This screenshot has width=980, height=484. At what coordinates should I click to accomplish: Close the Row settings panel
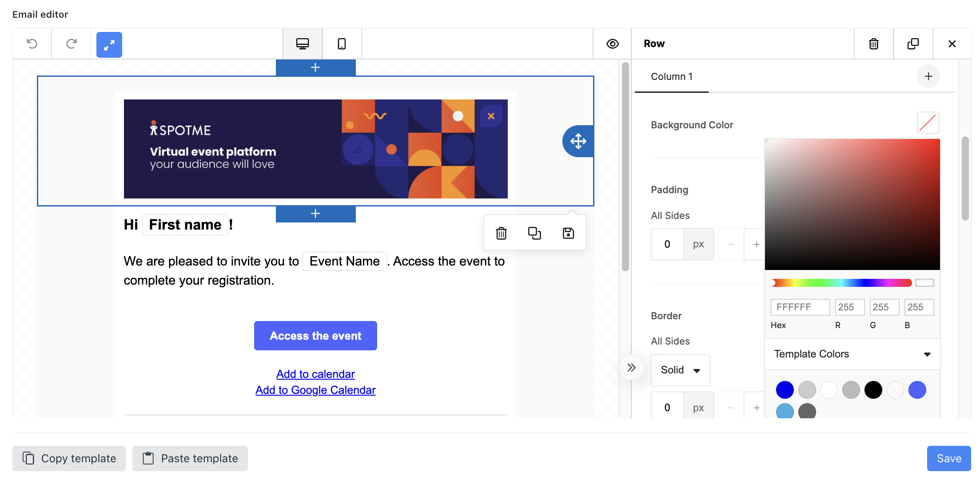952,44
